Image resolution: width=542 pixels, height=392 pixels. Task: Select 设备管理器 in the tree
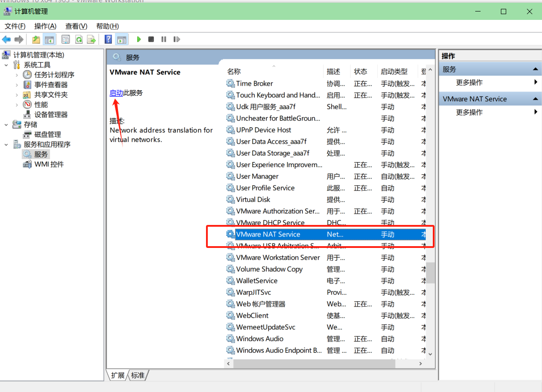51,114
